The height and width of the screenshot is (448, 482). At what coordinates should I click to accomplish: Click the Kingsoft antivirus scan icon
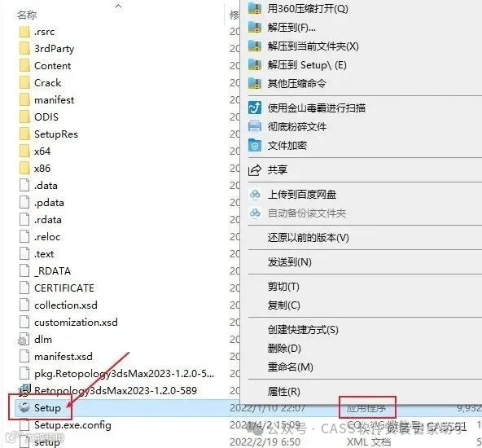[255, 108]
